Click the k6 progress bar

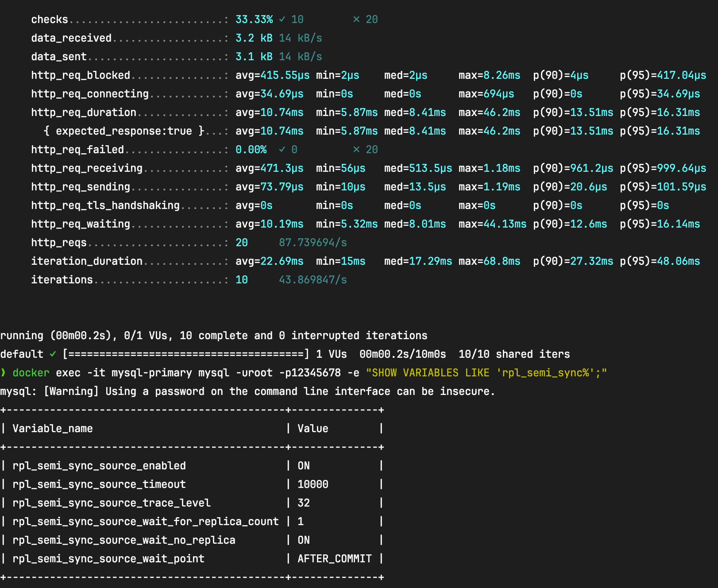coord(186,354)
